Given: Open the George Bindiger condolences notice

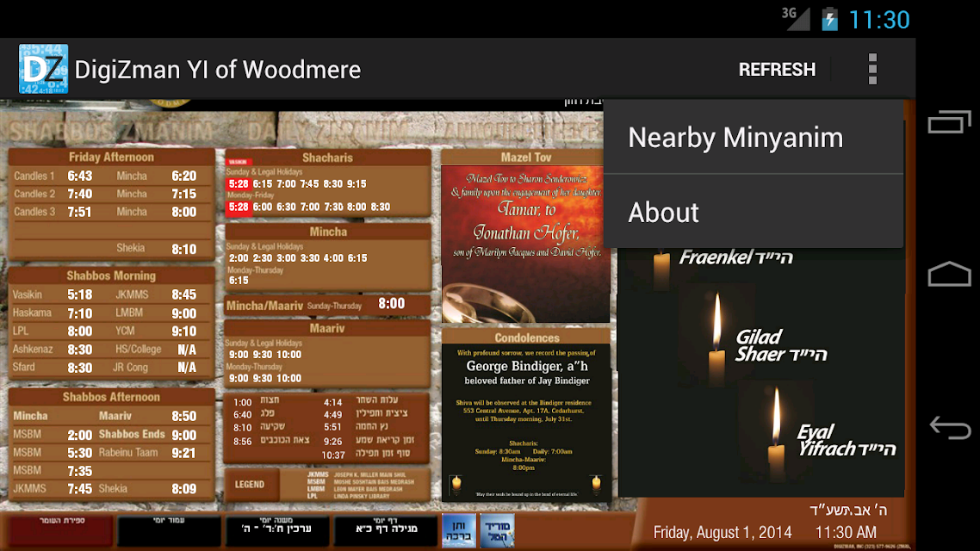Looking at the screenshot, I should [x=526, y=423].
